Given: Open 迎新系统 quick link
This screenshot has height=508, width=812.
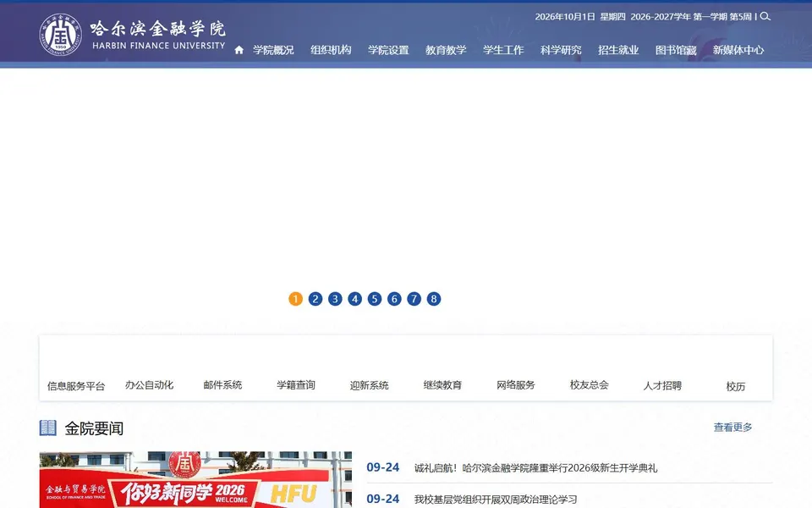Looking at the screenshot, I should 370,385.
